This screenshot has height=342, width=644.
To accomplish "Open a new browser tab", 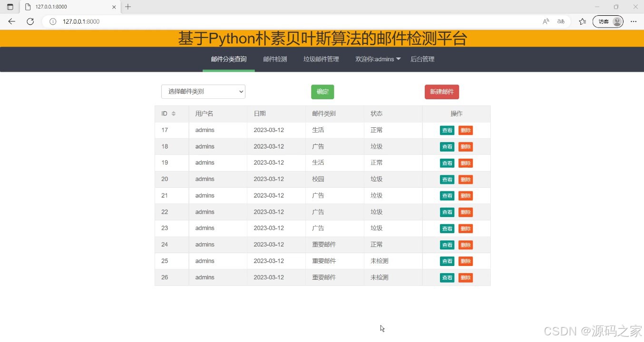I will click(128, 7).
